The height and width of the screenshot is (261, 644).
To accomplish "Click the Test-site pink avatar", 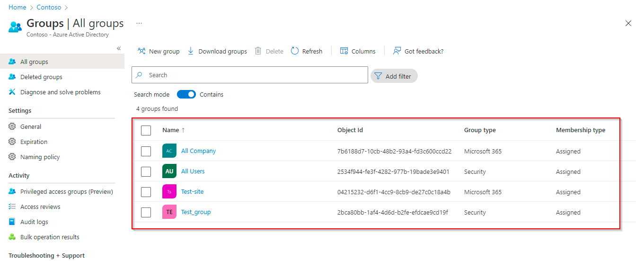I will 169,192.
